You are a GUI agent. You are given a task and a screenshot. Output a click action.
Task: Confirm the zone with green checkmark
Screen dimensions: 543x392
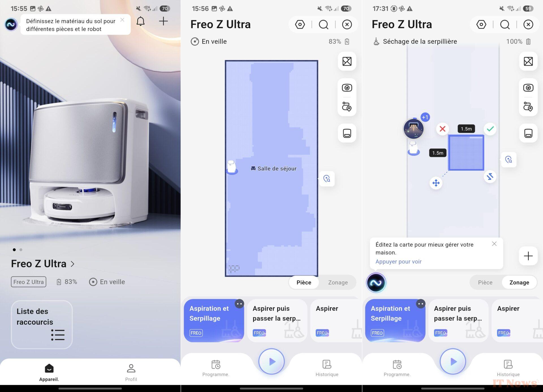(490, 129)
